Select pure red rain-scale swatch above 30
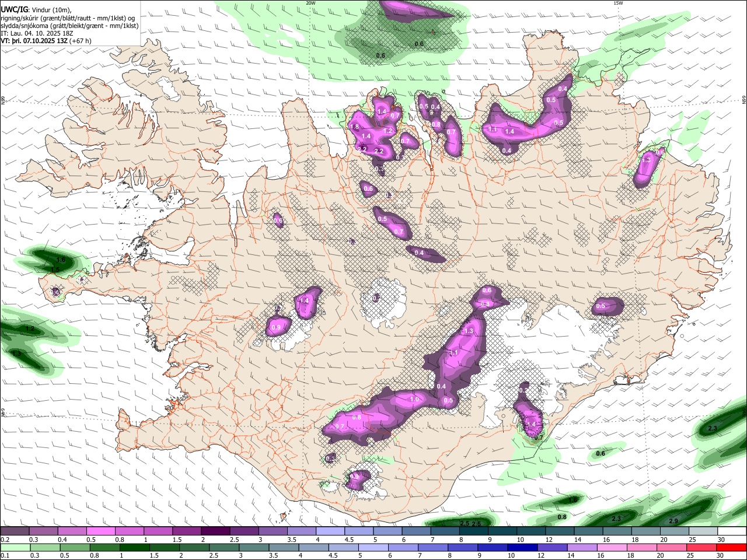Image resolution: width=747 pixels, height=560 pixels. tap(732, 547)
